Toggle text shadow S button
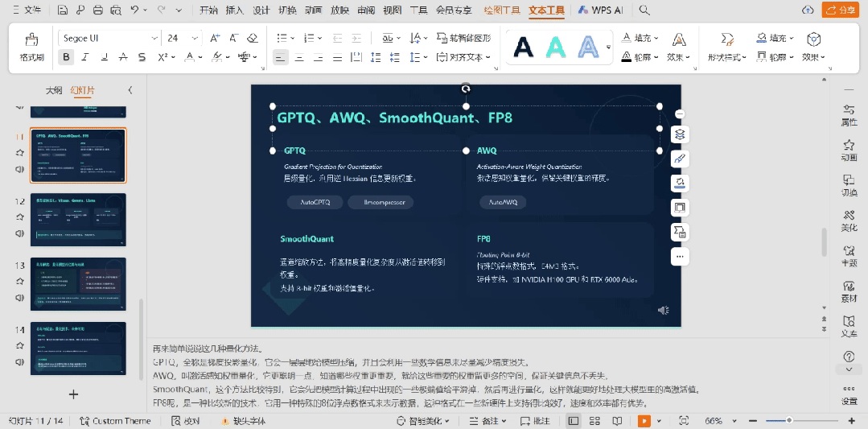The width and height of the screenshot is (868, 429). coord(142,57)
